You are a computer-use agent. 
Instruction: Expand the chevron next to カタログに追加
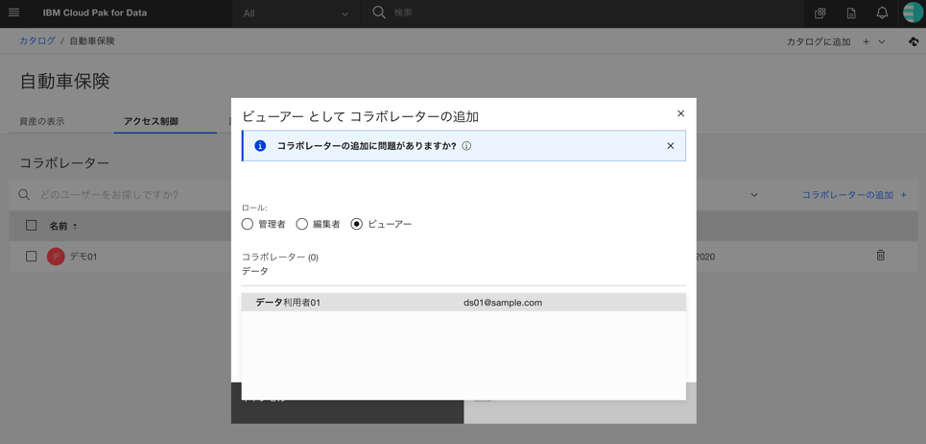(882, 41)
